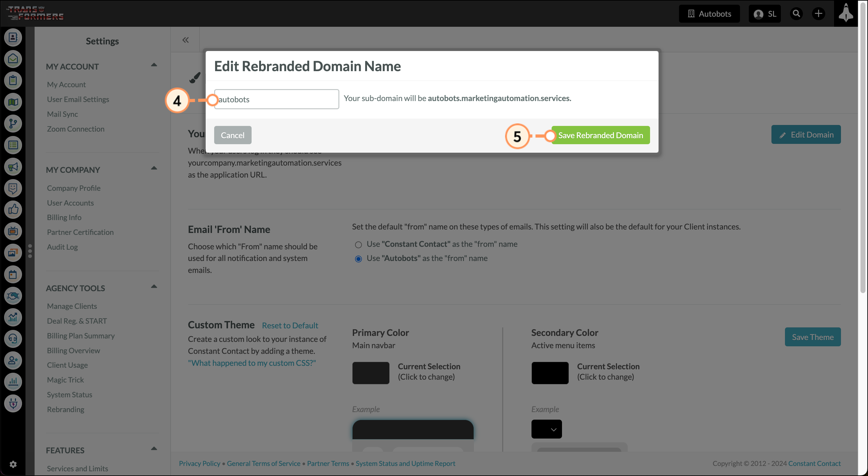Click the Secondary Color swatch
The width and height of the screenshot is (868, 476).
point(550,373)
